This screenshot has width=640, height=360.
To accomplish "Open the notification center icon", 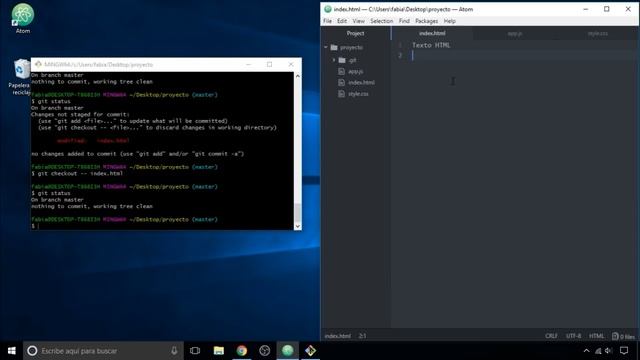I will [x=624, y=351].
